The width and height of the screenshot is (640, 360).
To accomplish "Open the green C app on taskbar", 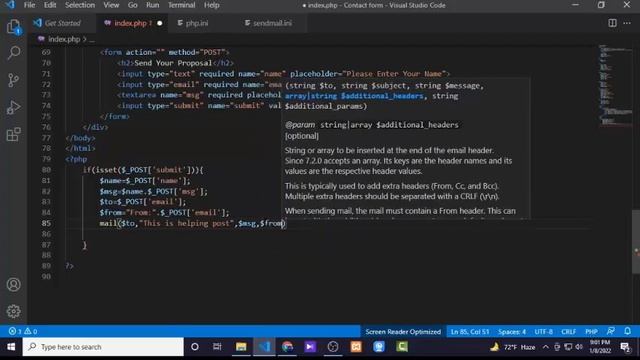I will pos(402,347).
